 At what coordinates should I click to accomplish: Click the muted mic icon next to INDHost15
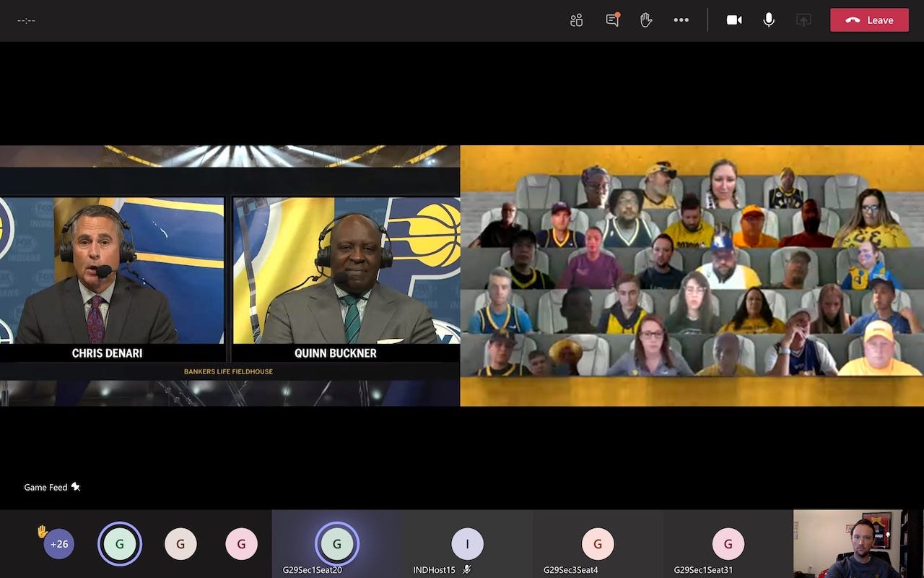[x=468, y=570]
